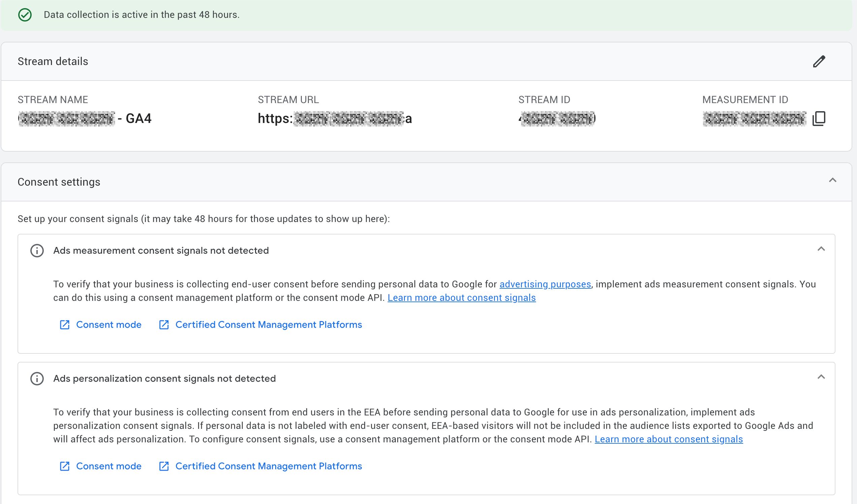Collapse Ads personalization consent signals panel
Image resolution: width=857 pixels, height=504 pixels.
(821, 377)
